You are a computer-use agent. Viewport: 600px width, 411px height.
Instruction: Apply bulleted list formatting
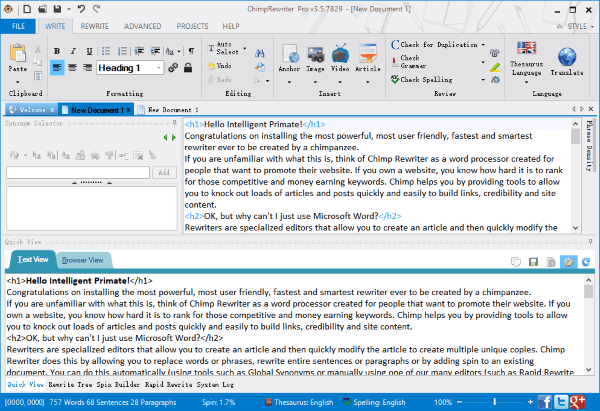click(106, 51)
